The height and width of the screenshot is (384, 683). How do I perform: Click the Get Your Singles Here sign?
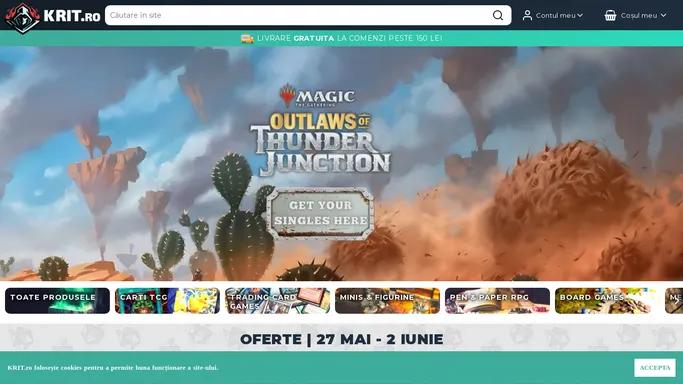point(320,213)
